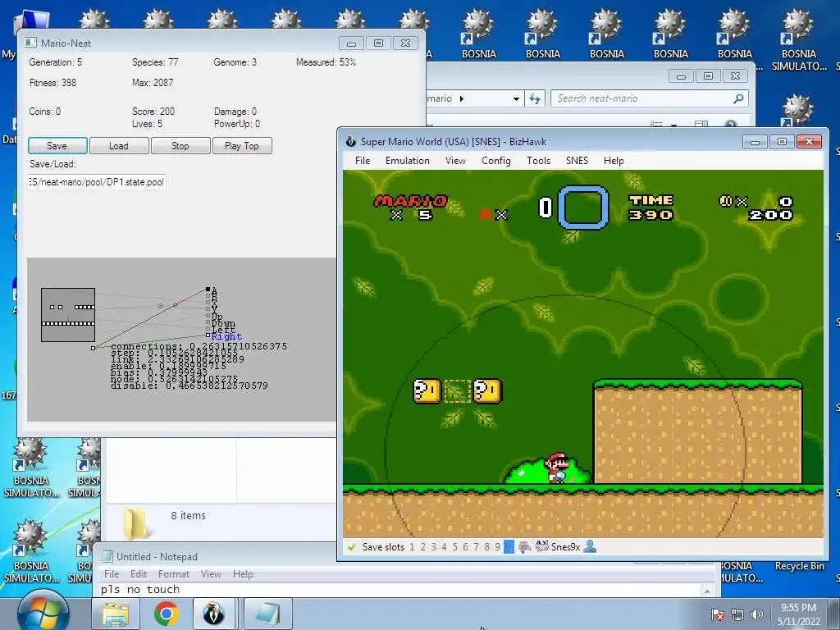Open Notepad's Help menu

point(243,573)
